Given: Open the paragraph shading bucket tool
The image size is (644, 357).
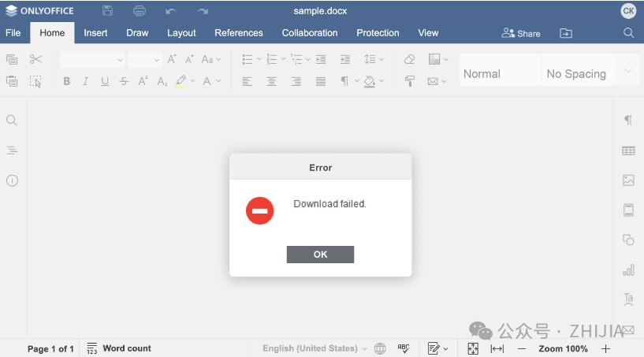Looking at the screenshot, I should [370, 81].
